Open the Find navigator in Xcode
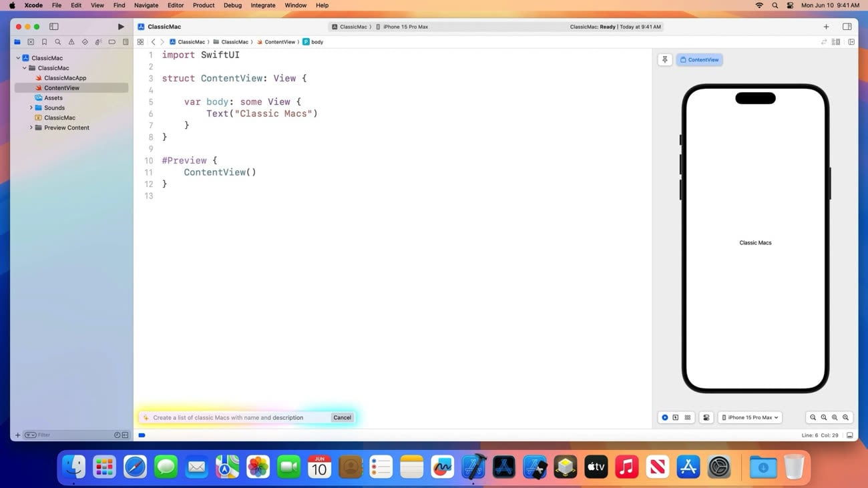868x488 pixels. tap(57, 41)
